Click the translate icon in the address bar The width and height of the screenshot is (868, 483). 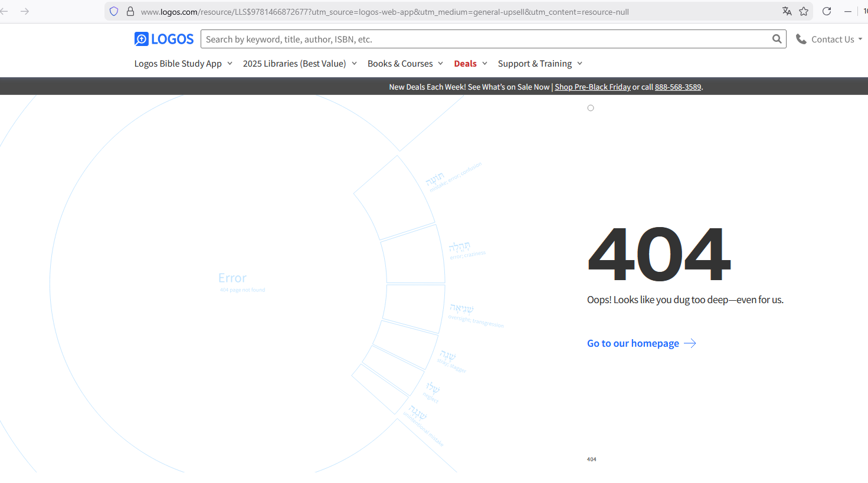point(787,11)
